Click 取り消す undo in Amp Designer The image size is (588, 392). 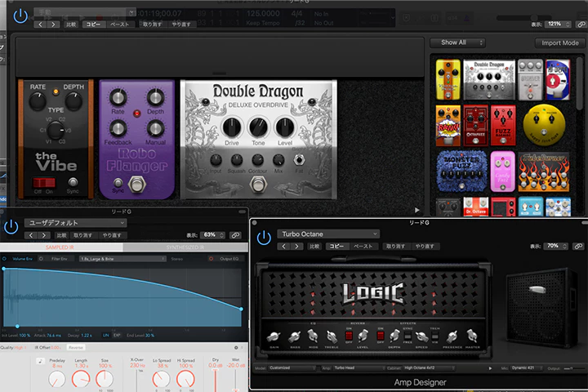pos(395,247)
